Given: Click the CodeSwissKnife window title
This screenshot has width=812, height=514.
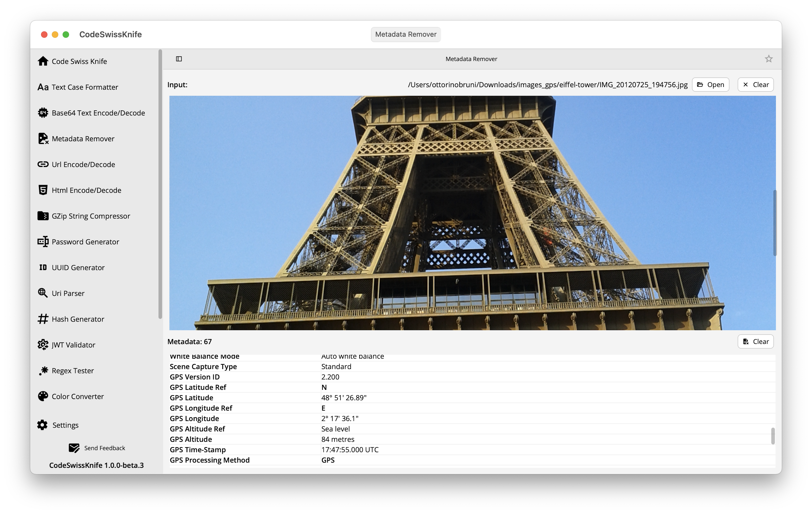Looking at the screenshot, I should (x=110, y=34).
